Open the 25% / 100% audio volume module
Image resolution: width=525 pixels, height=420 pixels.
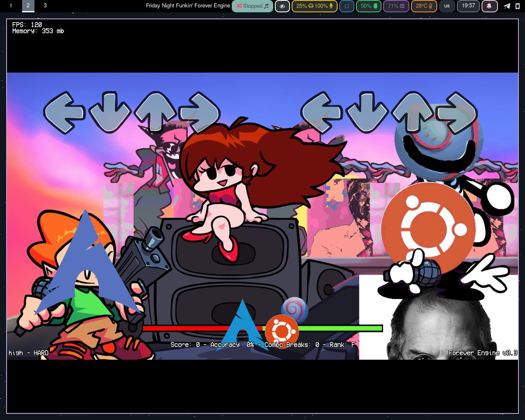(314, 6)
